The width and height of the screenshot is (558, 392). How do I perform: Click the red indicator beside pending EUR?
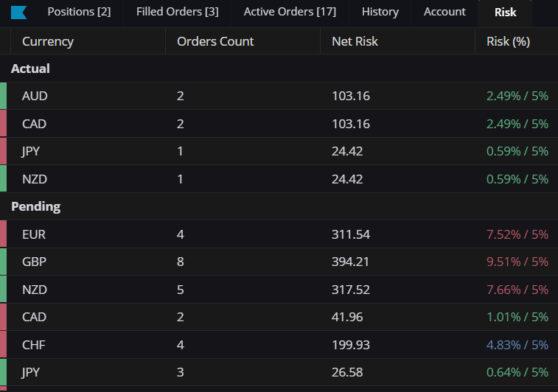pyautogui.click(x=3, y=234)
